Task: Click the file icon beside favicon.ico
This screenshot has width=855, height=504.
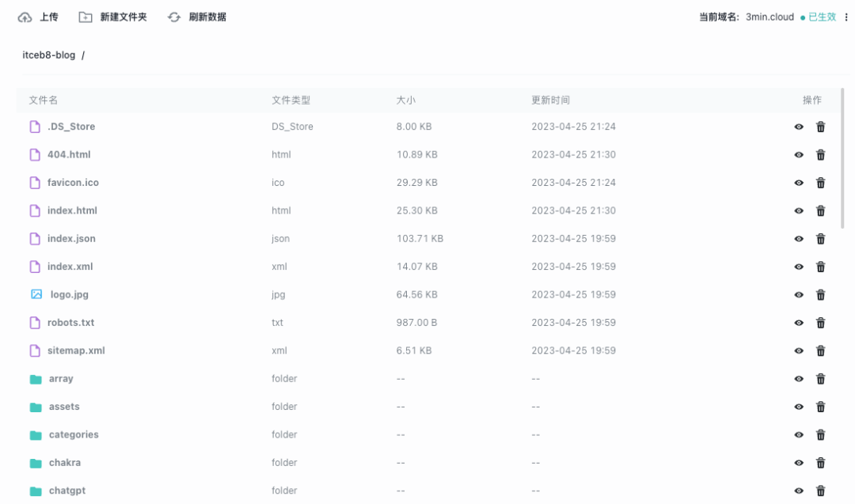Action: pos(35,182)
